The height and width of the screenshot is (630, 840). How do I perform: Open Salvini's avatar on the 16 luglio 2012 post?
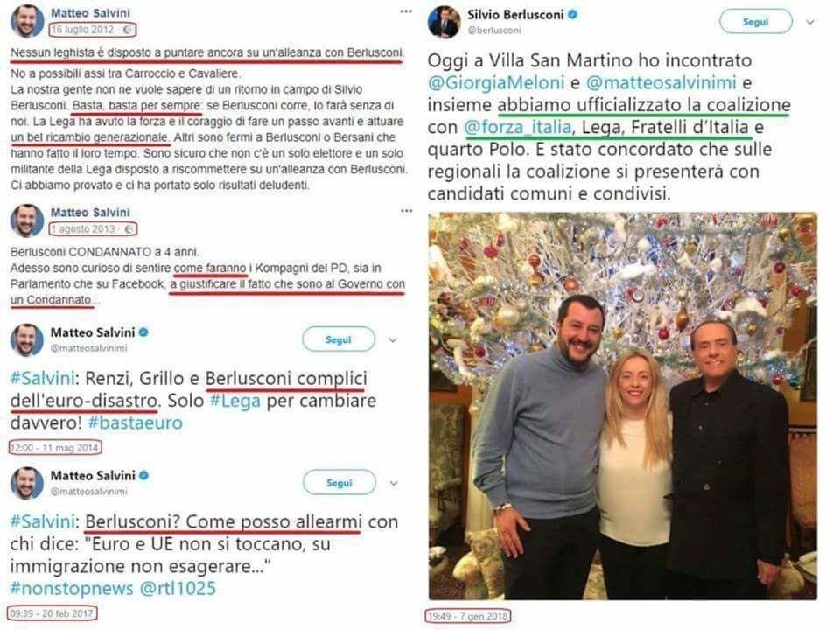pyautogui.click(x=27, y=21)
